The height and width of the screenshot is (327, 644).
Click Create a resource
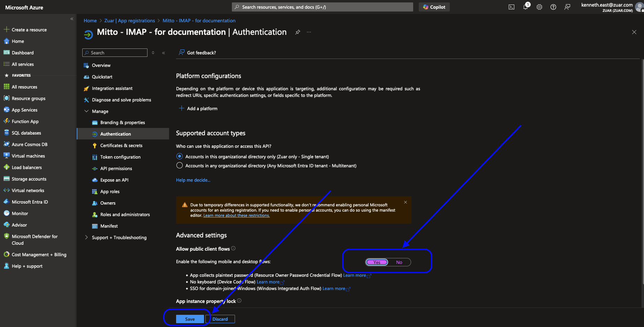tap(29, 30)
